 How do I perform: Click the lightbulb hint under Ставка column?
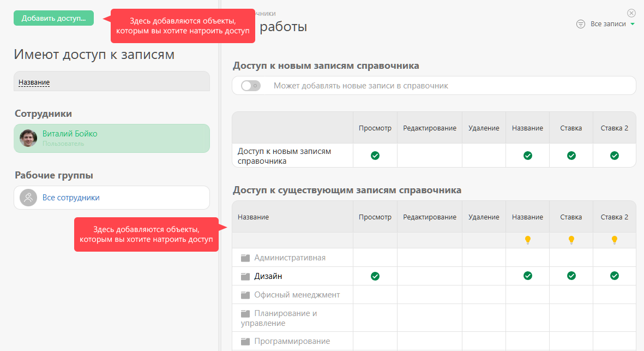[571, 240]
